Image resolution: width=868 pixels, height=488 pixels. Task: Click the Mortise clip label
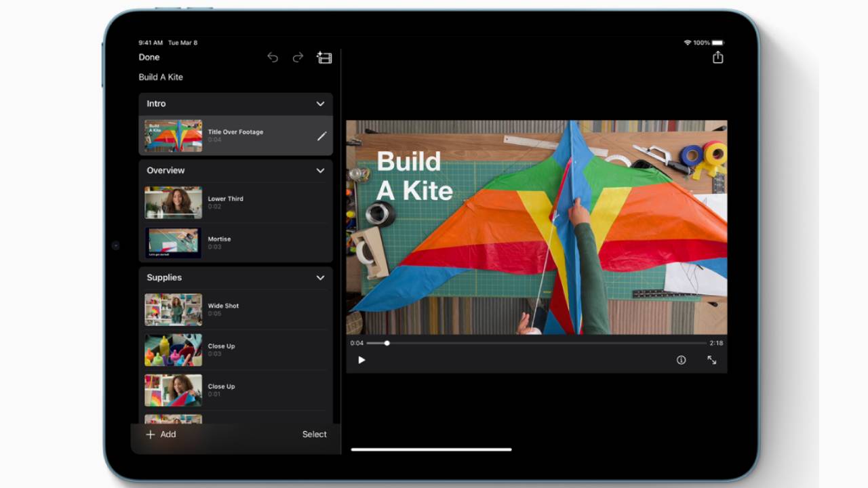[219, 239]
